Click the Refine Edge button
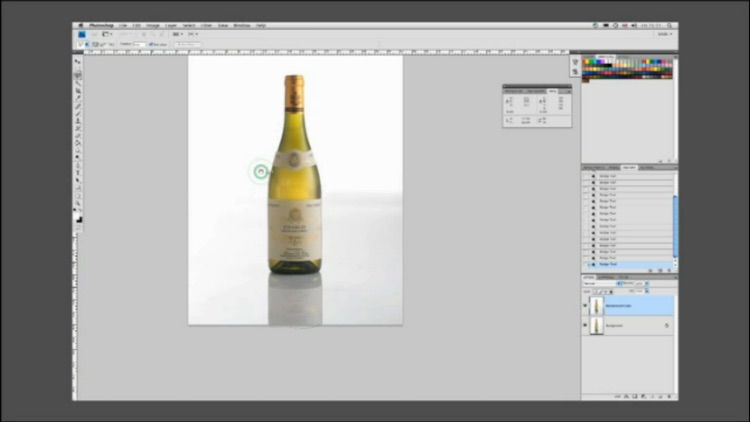The image size is (750, 422). click(188, 44)
